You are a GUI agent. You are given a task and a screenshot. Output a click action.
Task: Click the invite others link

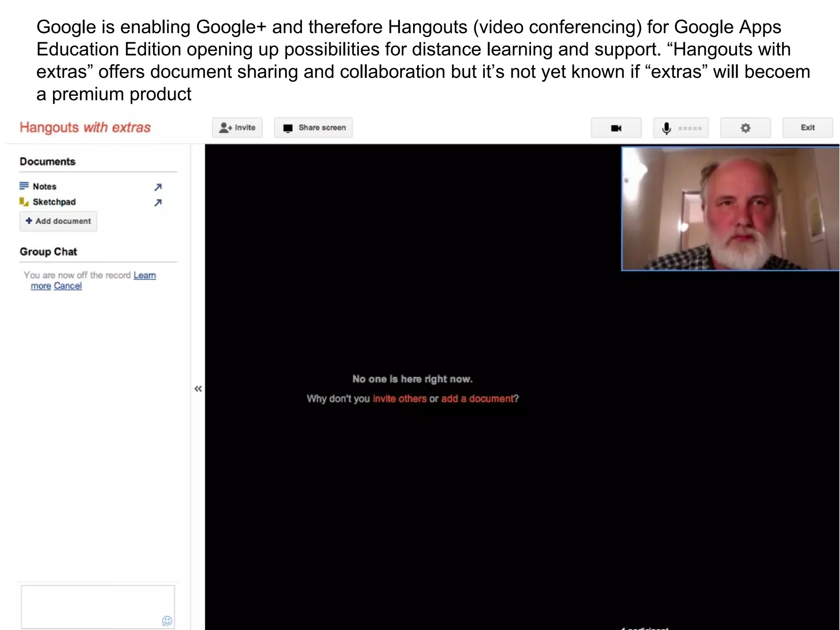pyautogui.click(x=399, y=399)
